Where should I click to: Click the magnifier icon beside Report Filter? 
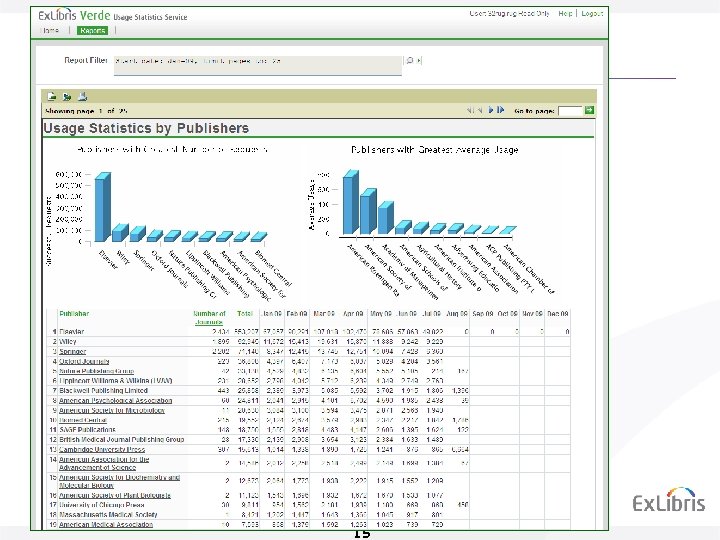[x=410, y=60]
